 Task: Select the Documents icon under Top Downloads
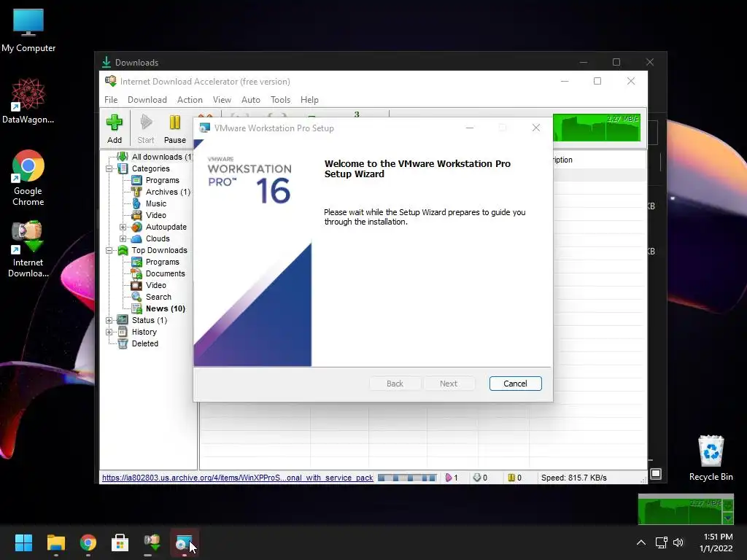coord(136,273)
